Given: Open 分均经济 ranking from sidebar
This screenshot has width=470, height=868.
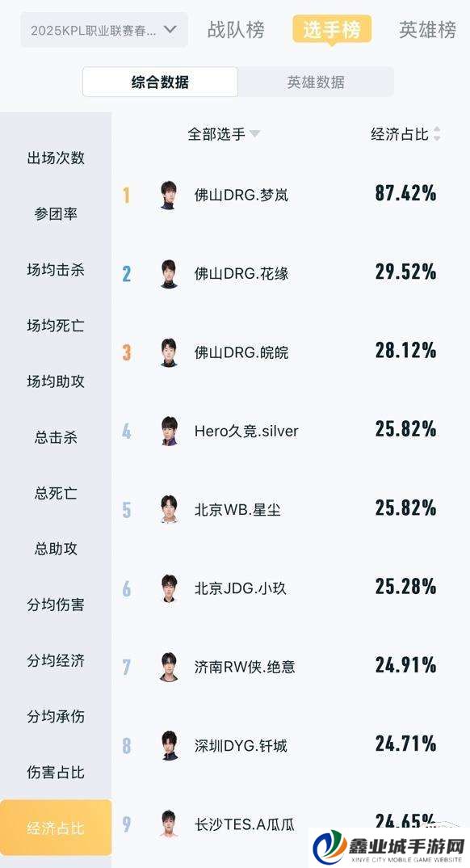Looking at the screenshot, I should point(56,660).
